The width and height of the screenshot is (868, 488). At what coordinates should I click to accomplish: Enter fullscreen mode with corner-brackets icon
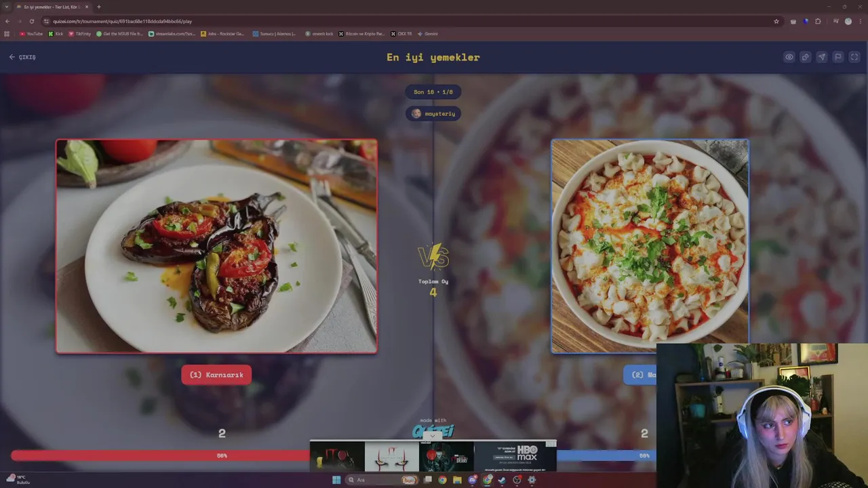pos(854,57)
